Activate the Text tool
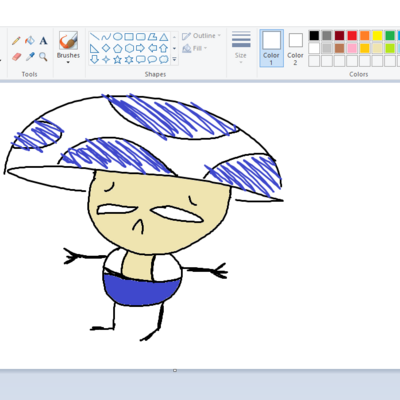 point(43,41)
